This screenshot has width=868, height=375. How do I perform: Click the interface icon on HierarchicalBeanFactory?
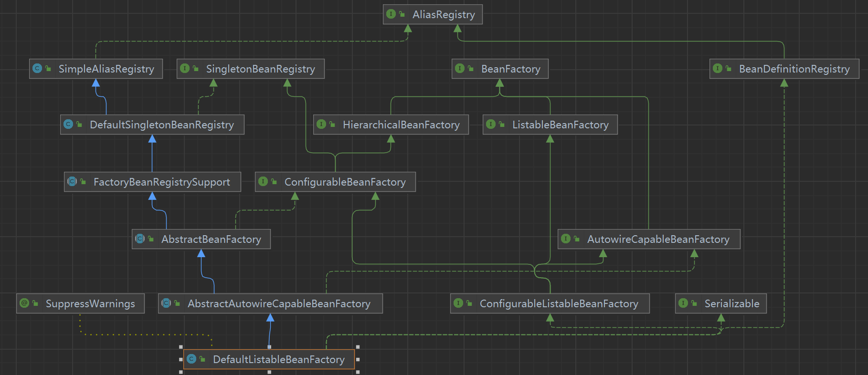pyautogui.click(x=321, y=125)
